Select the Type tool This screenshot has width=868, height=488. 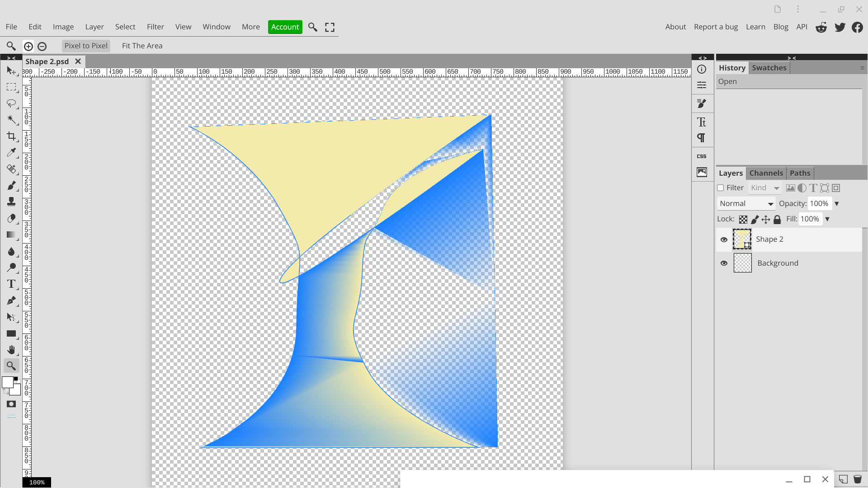tap(11, 284)
